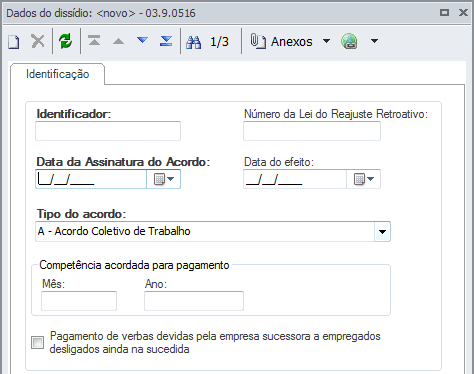This screenshot has width=474, height=374.
Task: Maximize the Dados do dissídio window
Action: (x=444, y=13)
